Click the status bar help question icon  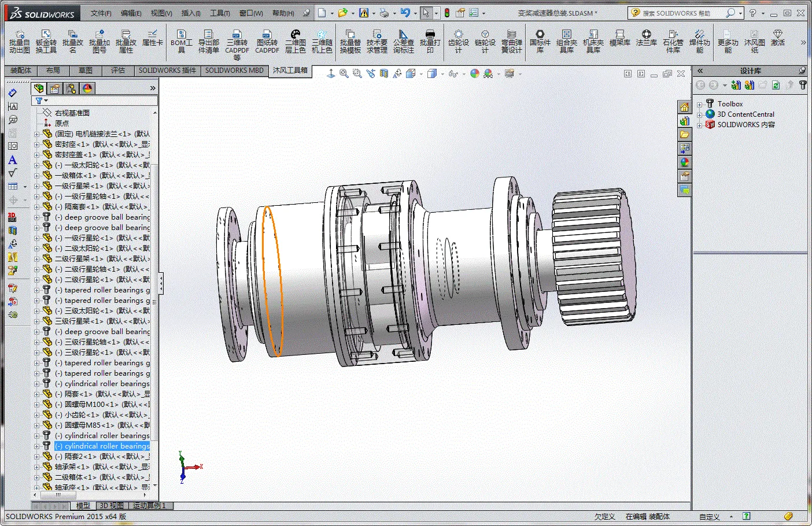(747, 517)
